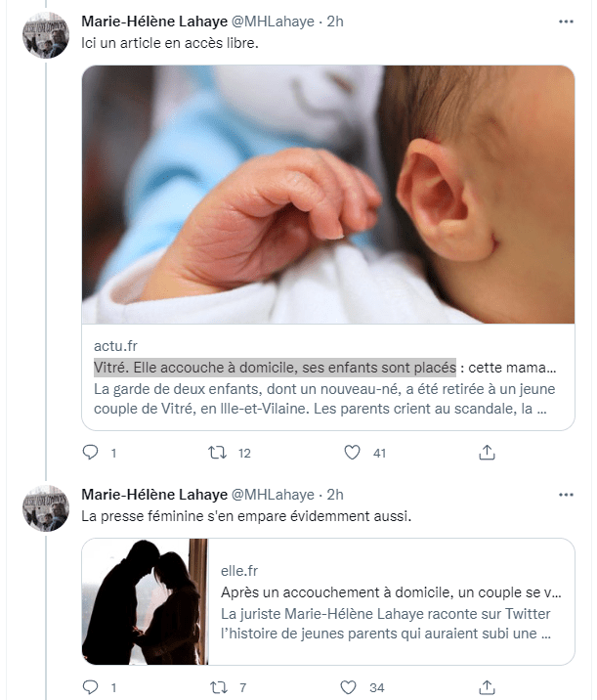Open more options on second tweet

click(566, 495)
